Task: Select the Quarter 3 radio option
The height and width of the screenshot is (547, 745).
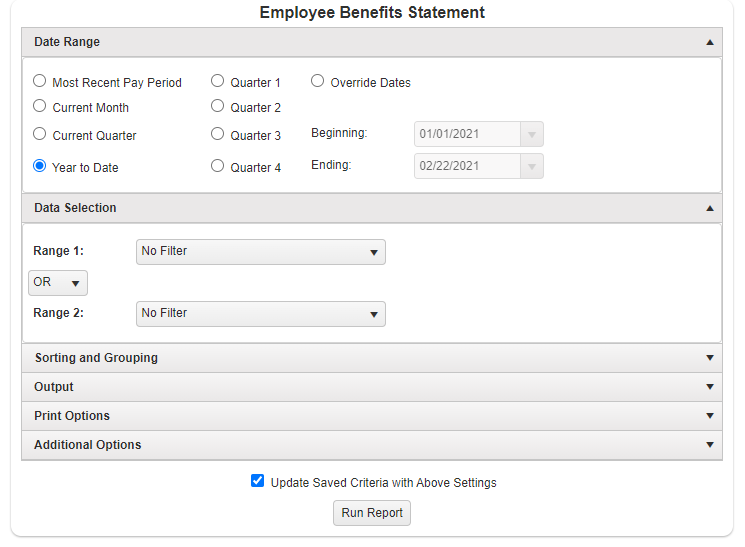Action: (217, 134)
